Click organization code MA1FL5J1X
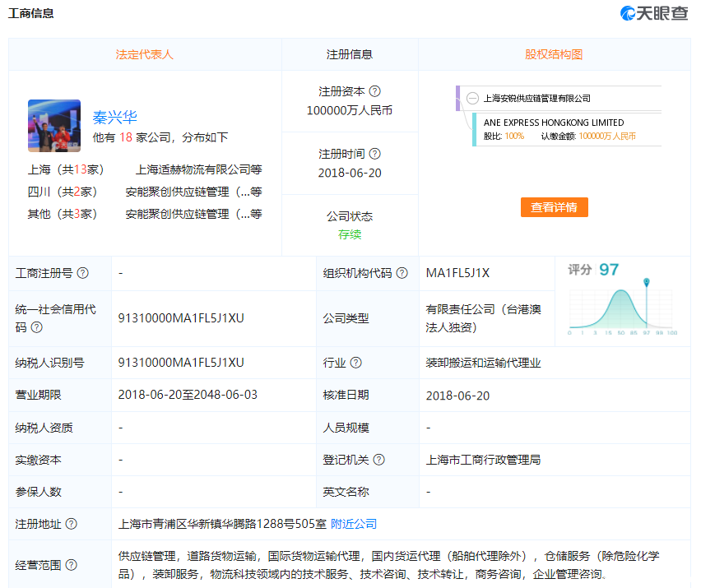701x588 pixels. point(457,273)
